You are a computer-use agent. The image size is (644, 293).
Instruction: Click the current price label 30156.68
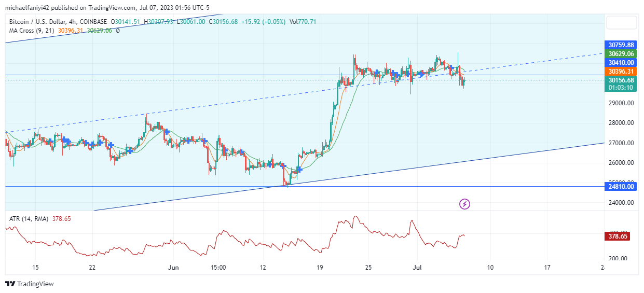[x=621, y=80]
